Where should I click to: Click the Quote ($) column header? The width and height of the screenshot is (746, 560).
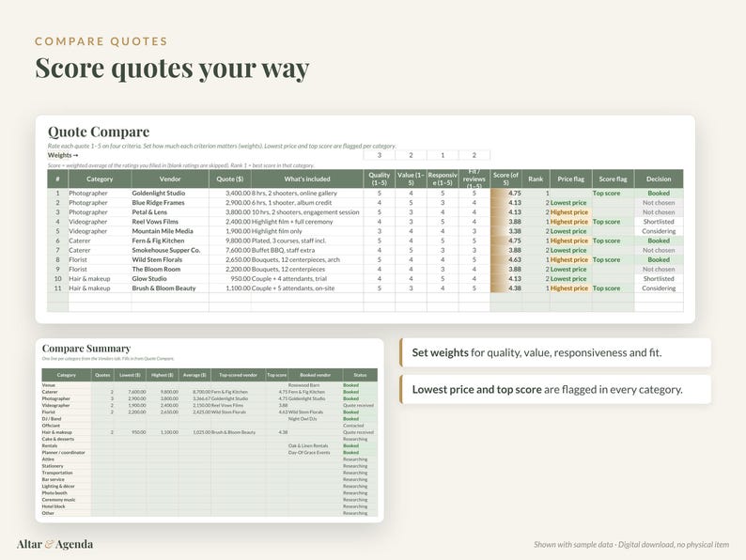click(x=230, y=179)
